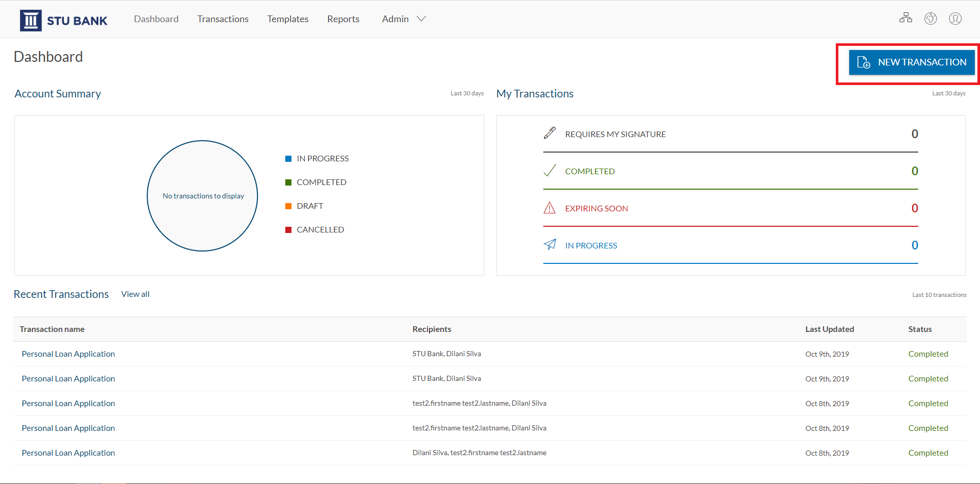Go to the Transactions menu
The width and height of the screenshot is (980, 484).
point(223,19)
